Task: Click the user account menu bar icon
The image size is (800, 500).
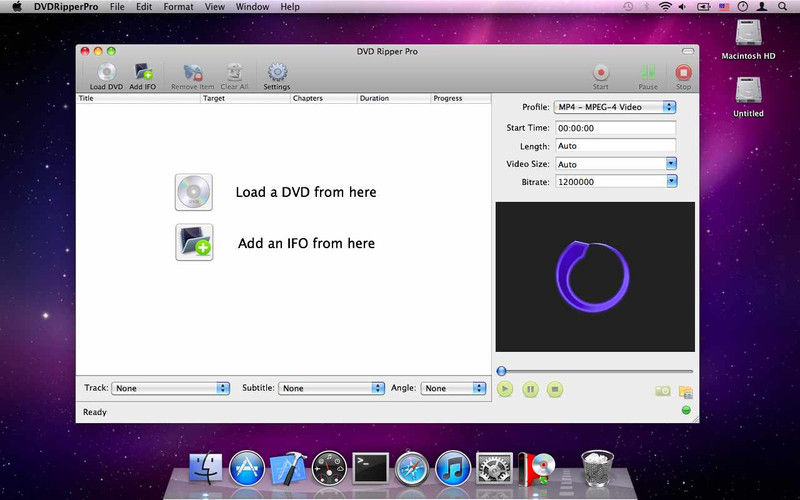Action: click(762, 7)
